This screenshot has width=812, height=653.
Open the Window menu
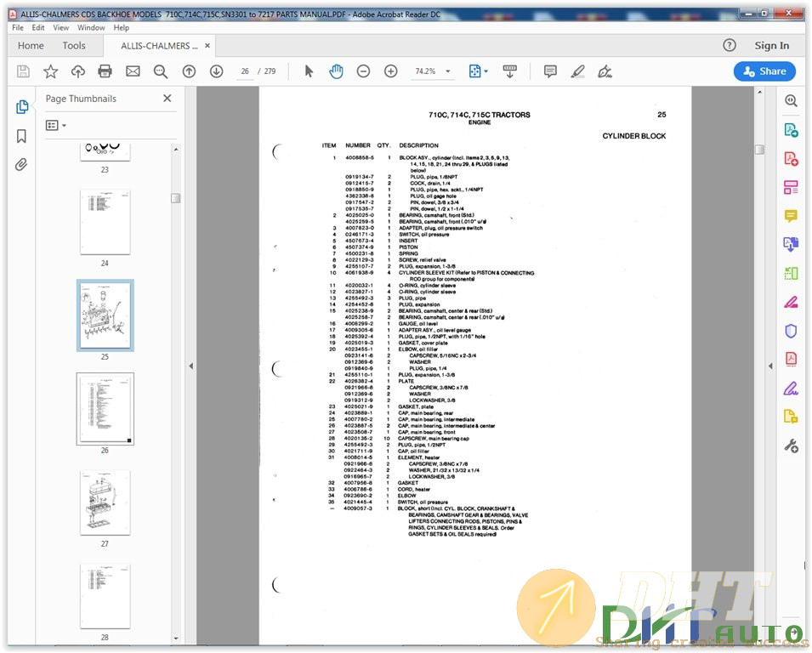(91, 27)
